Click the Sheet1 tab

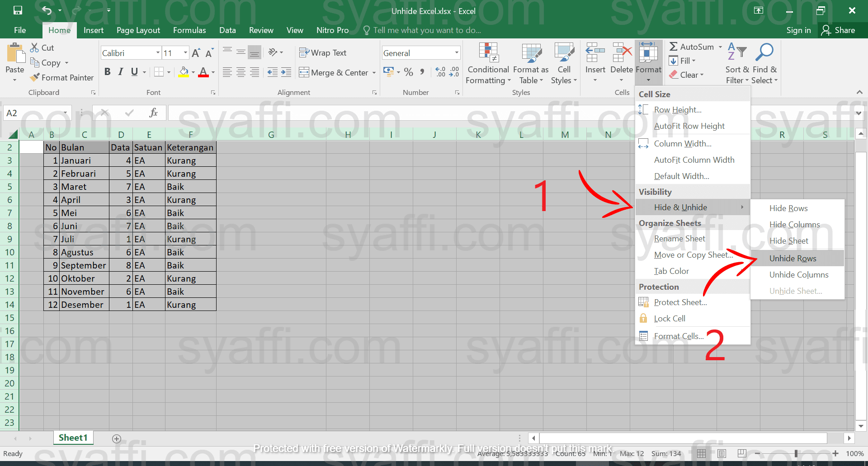(73, 438)
